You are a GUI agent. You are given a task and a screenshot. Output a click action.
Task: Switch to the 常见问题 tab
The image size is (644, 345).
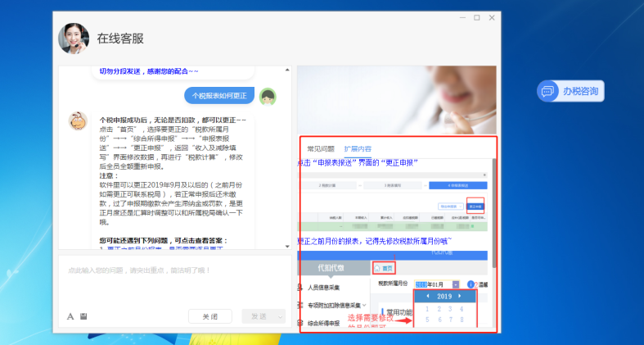click(321, 149)
